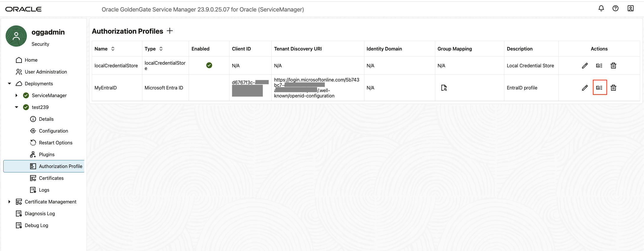The width and height of the screenshot is (644, 251).
Task: Click the green status check beside ServiceManager
Action: point(26,95)
